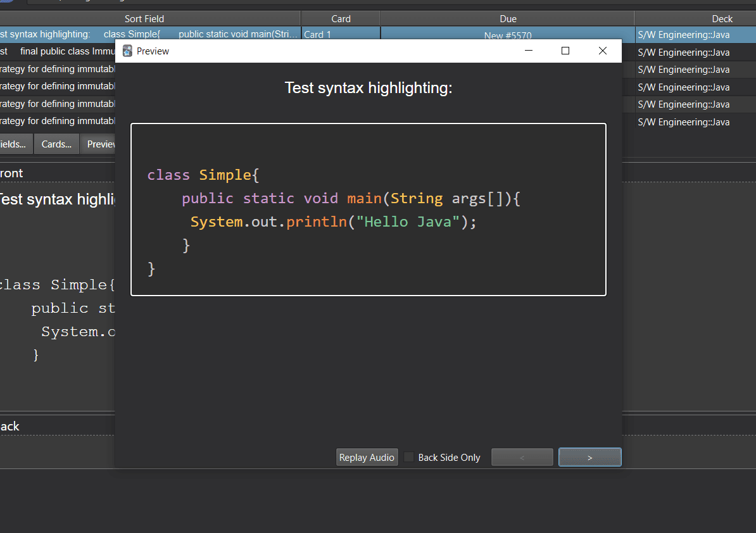Viewport: 756px width, 533px height.
Task: Maximize the Preview window
Action: pos(565,51)
